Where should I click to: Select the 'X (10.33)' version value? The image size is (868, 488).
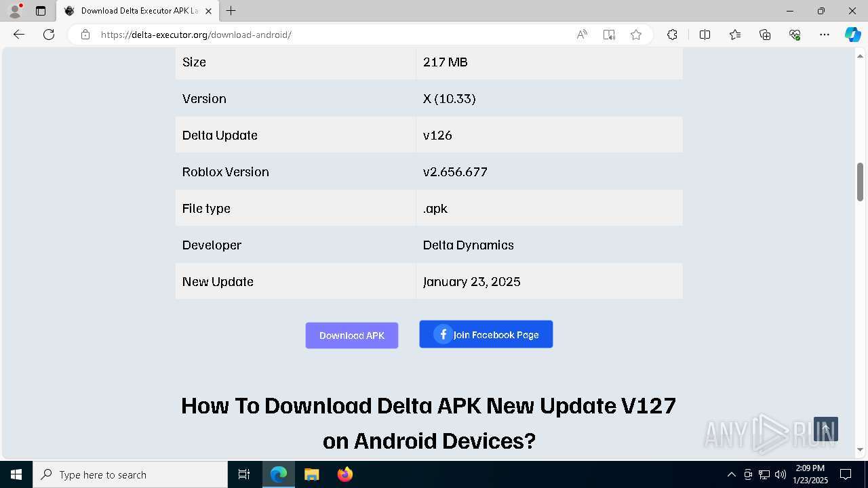click(450, 98)
